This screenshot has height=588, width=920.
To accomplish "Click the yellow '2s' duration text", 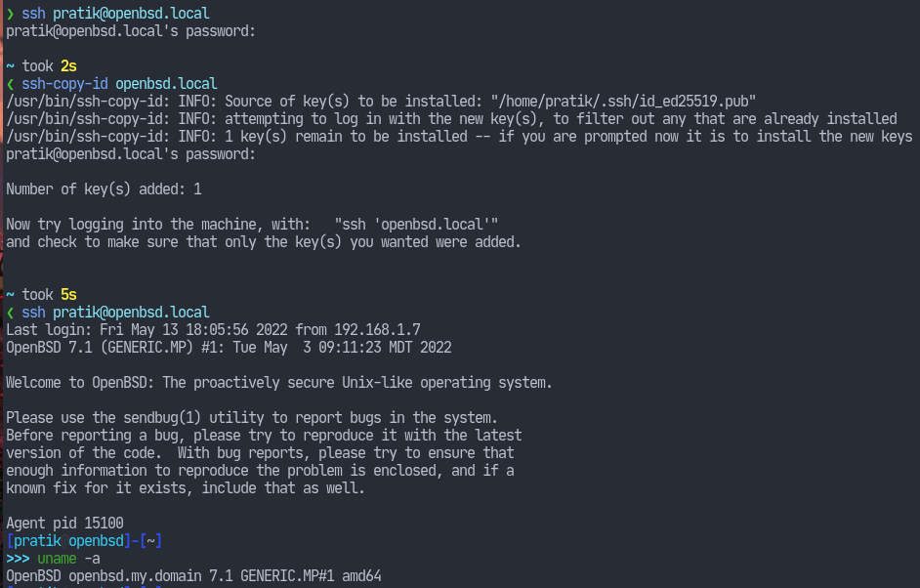I will pos(68,66).
